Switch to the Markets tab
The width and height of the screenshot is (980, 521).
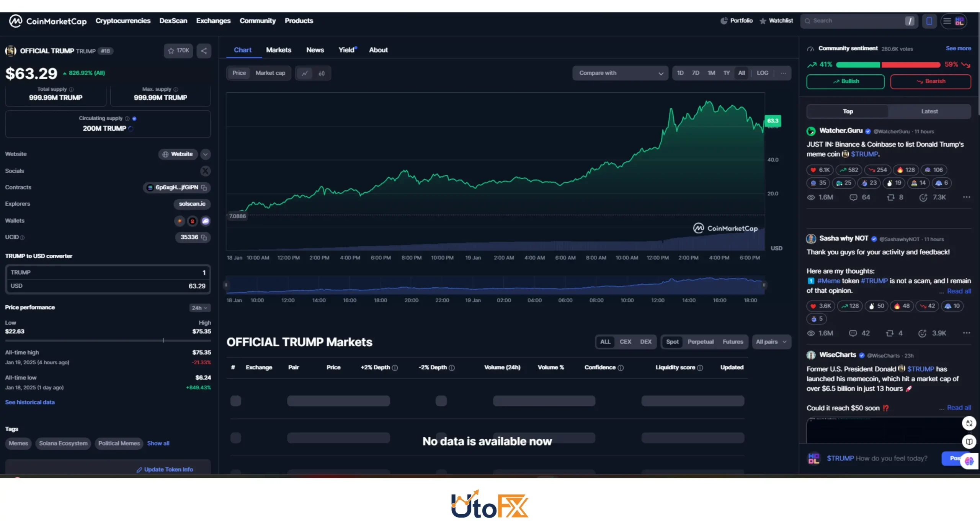tap(279, 50)
